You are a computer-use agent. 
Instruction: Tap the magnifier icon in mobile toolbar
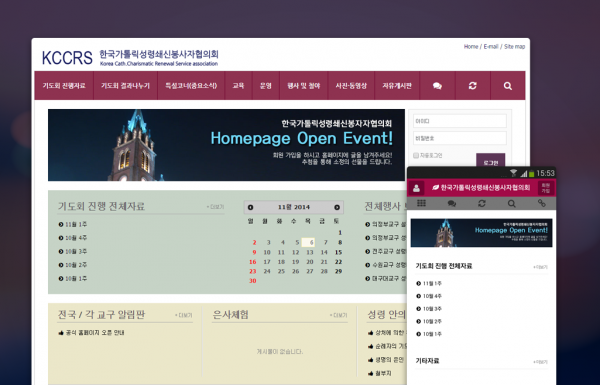click(x=512, y=203)
